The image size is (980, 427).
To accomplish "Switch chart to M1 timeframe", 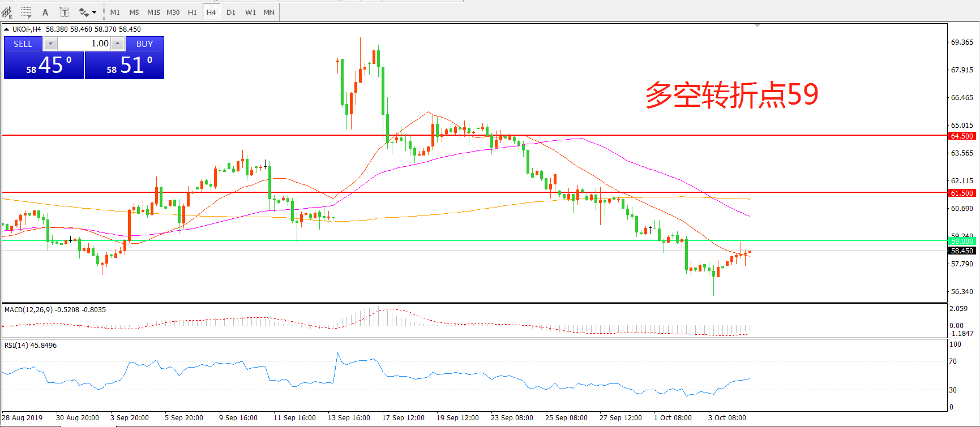I will pos(115,12).
